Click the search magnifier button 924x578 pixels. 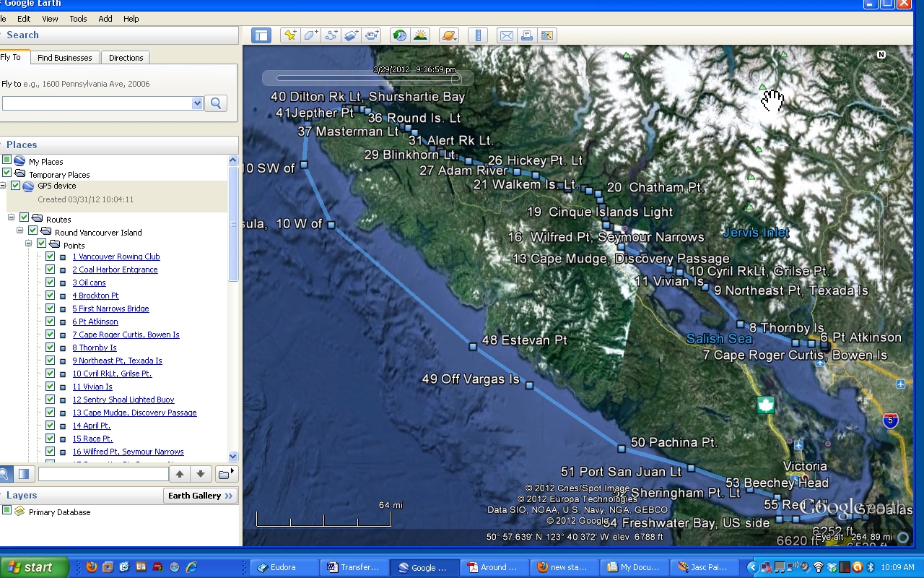(x=216, y=103)
